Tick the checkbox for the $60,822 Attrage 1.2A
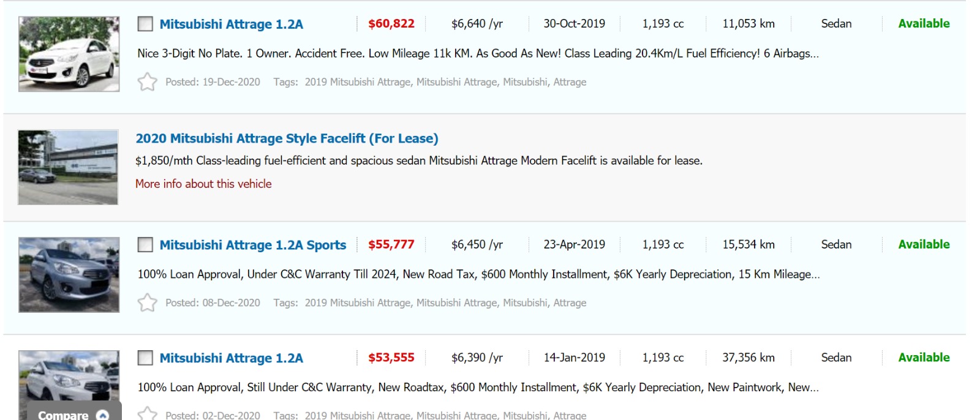The image size is (980, 420). [145, 24]
